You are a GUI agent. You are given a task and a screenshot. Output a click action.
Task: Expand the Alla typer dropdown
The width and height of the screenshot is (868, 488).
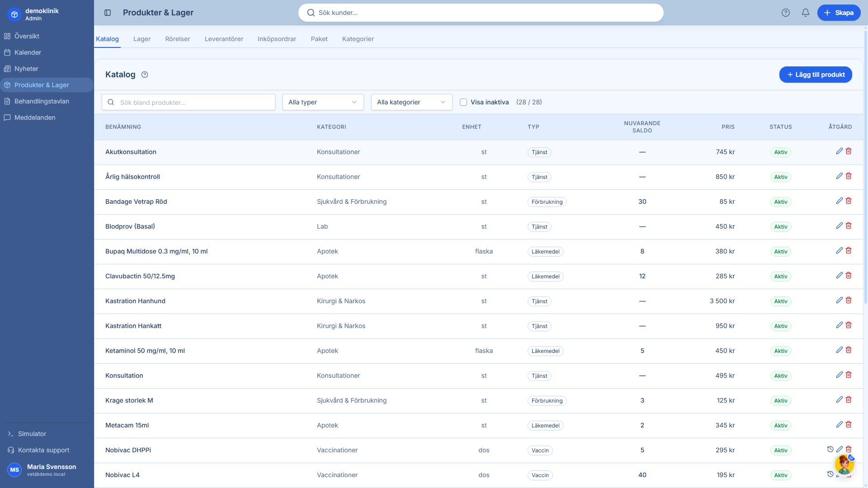[323, 102]
